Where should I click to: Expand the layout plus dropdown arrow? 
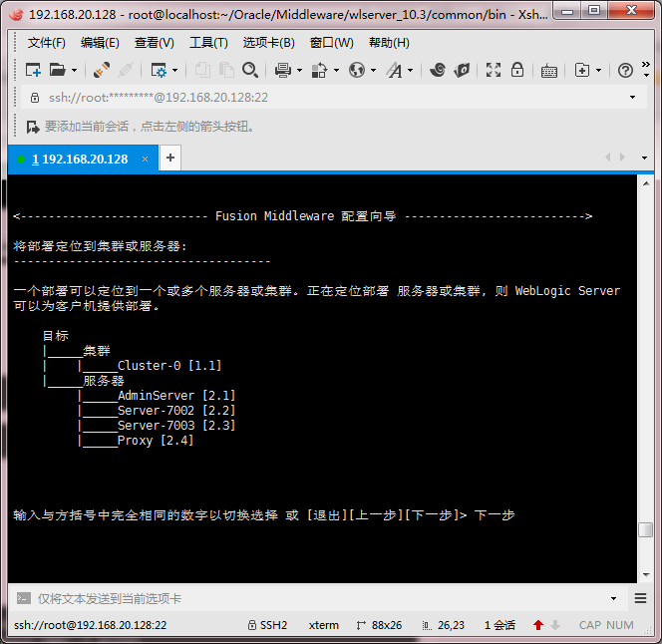(598, 70)
